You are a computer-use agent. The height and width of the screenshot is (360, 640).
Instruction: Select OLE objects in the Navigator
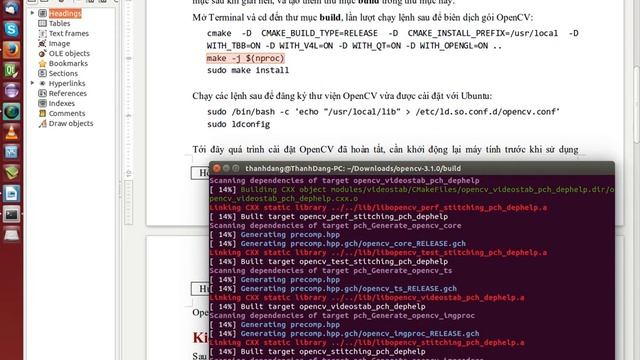click(69, 53)
